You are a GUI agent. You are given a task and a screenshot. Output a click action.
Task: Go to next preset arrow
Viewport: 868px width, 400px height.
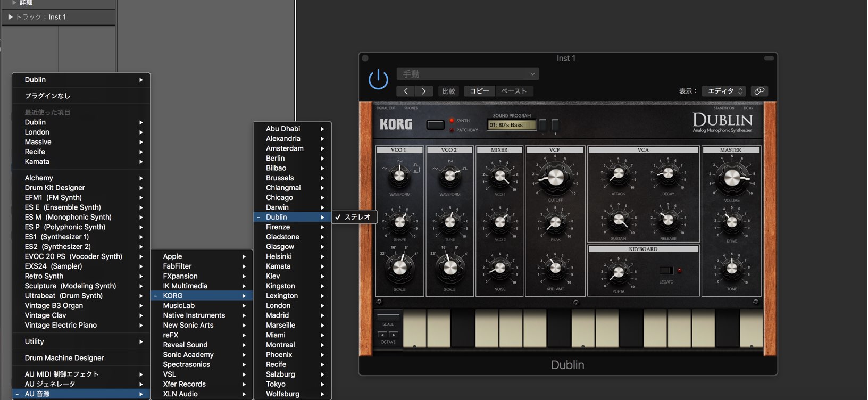coord(424,91)
